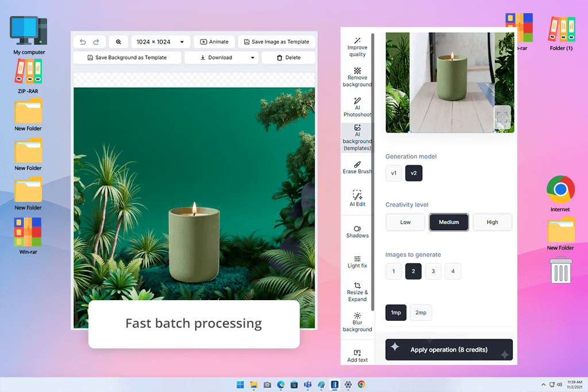Open the ZIP -RAR desktop icon
Image resolution: width=588 pixels, height=392 pixels.
pos(28,76)
